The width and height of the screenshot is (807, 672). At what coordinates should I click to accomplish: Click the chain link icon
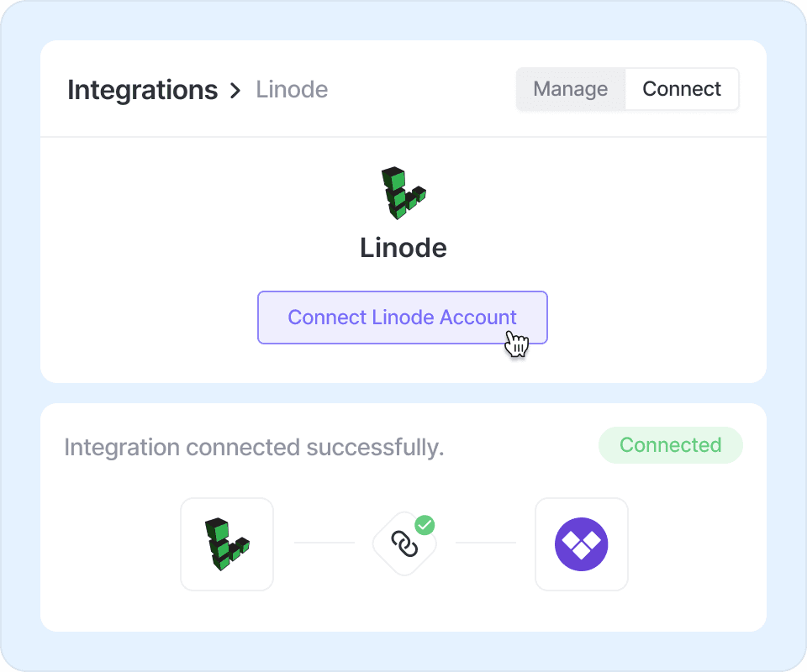coord(404,545)
